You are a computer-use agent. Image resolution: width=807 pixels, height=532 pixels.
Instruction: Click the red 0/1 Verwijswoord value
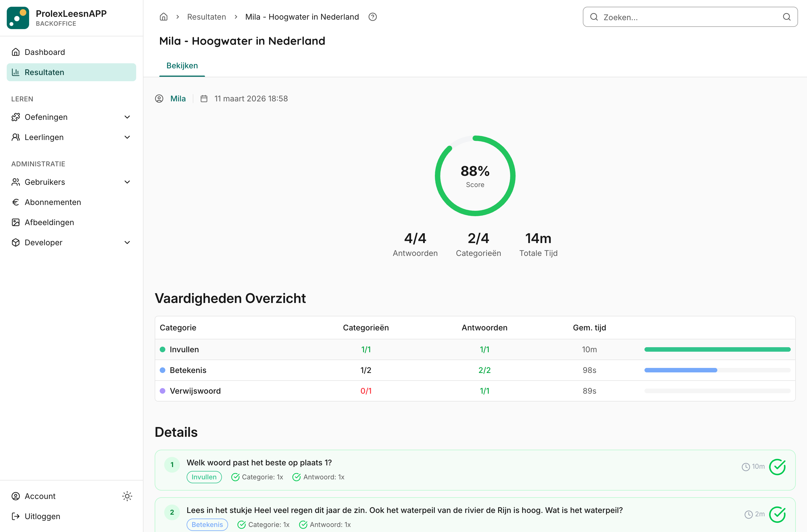coord(366,391)
